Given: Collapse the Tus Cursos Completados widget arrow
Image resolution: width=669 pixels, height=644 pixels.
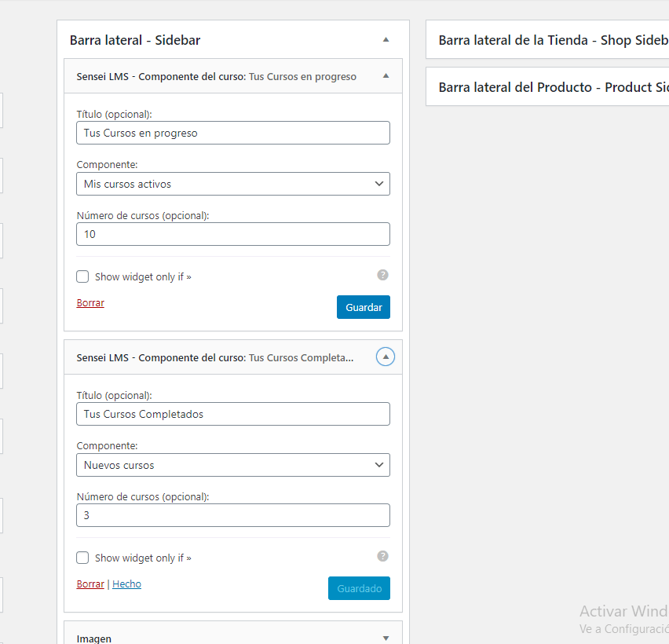Looking at the screenshot, I should [x=386, y=357].
